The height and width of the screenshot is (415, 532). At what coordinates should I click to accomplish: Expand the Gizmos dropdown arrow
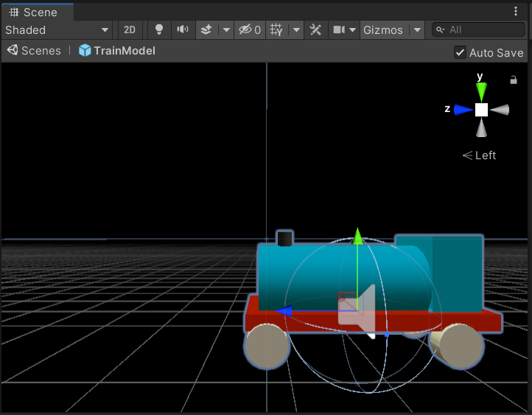417,30
